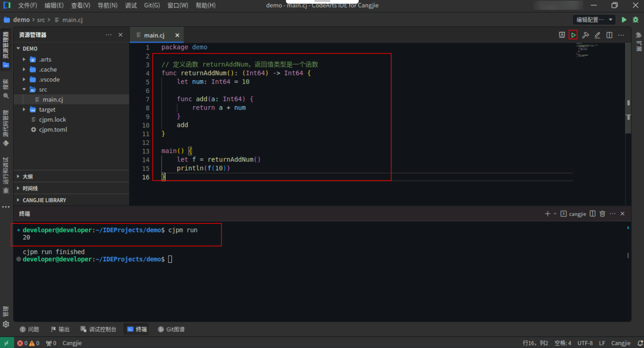Open the Git(G) menu
Image resolution: width=644 pixels, height=348 pixels.
coord(152,5)
